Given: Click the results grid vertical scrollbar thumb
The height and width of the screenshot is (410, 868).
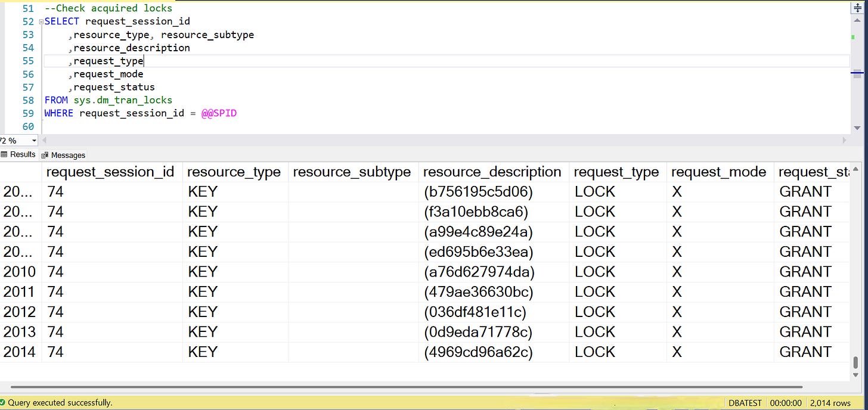Looking at the screenshot, I should pos(857,362).
